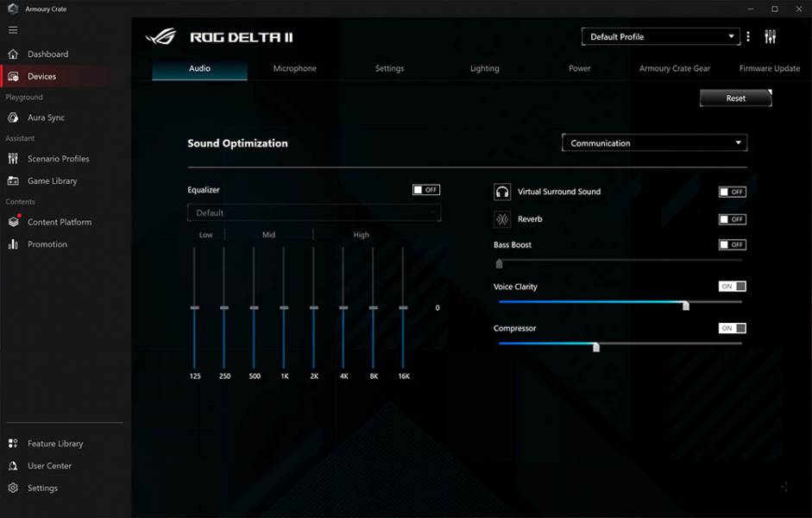Open the hamburger menu in the sidebar
Image resolution: width=812 pixels, height=518 pixels.
[13, 30]
